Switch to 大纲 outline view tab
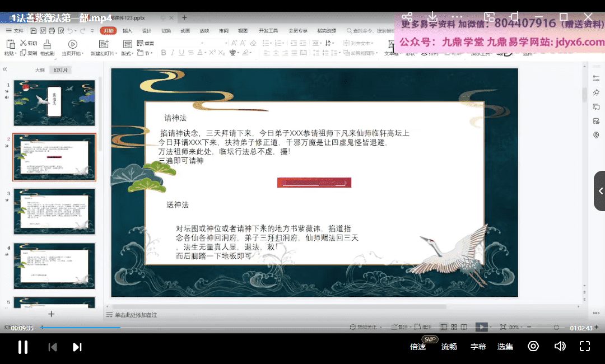Image resolution: width=605 pixels, height=364 pixels. point(40,70)
